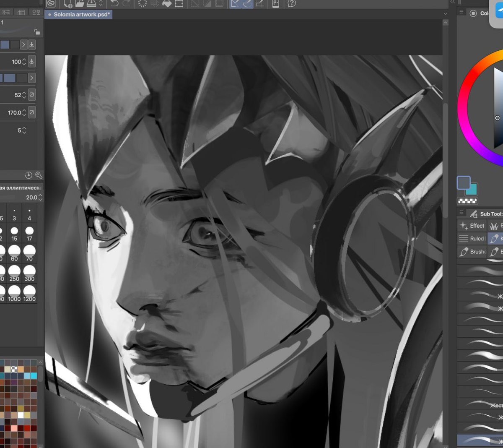
Task: Save the document with Save icon
Action: point(91,3)
